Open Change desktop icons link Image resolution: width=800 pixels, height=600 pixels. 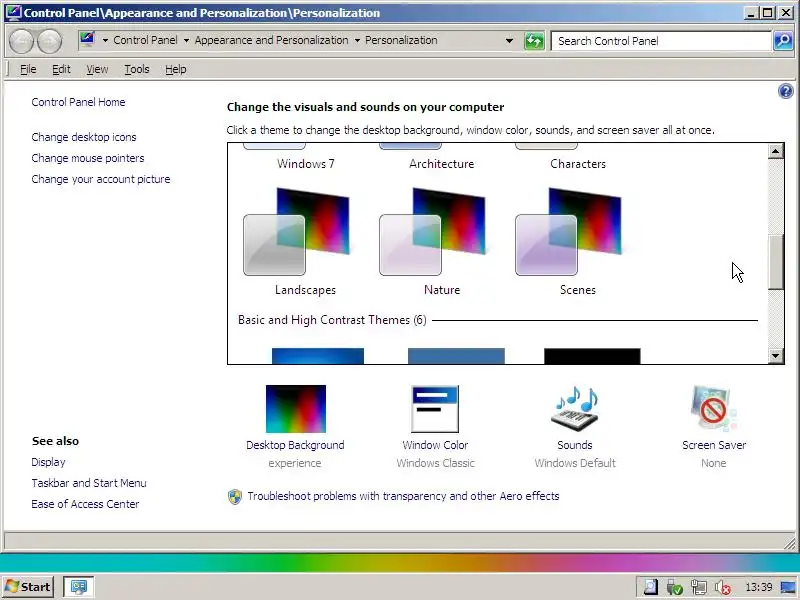[x=84, y=137]
